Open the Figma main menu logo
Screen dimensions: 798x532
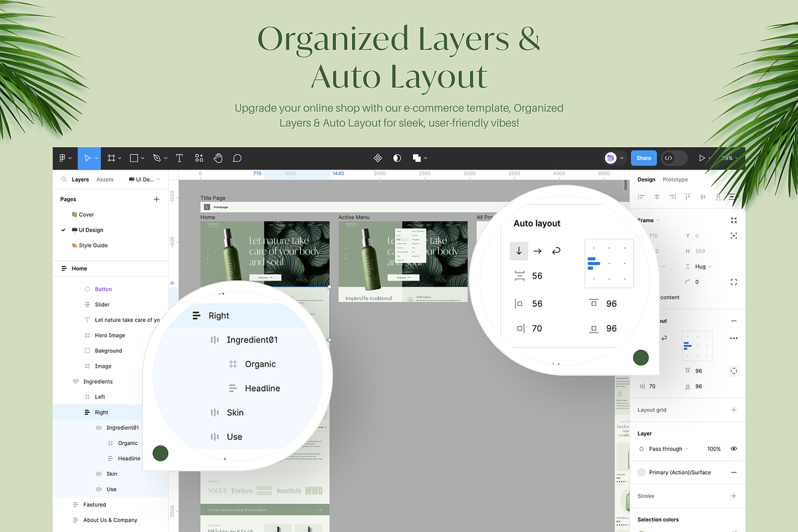[x=63, y=158]
